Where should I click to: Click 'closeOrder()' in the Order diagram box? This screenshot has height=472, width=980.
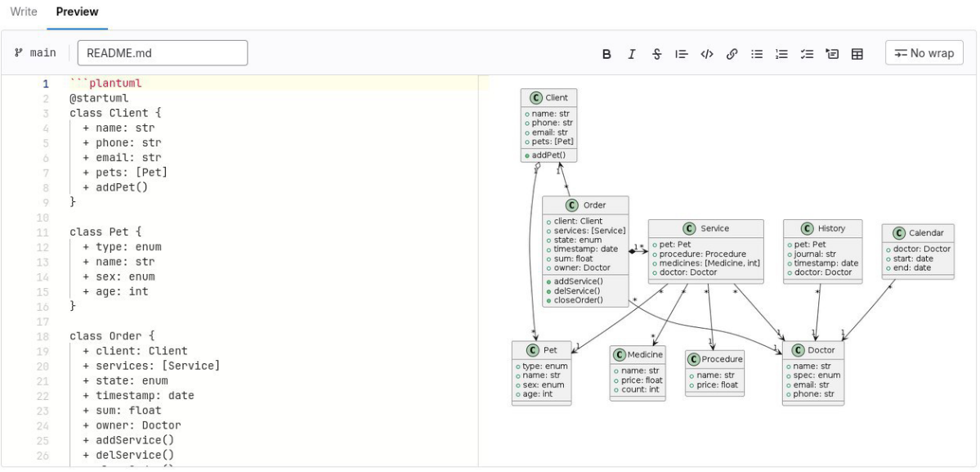(x=578, y=300)
